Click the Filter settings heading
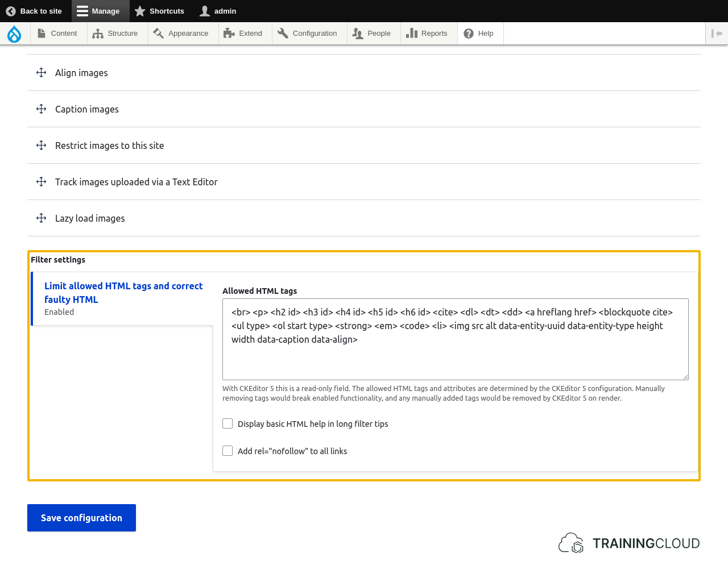Viewport: 728px width, 582px height. click(x=58, y=260)
